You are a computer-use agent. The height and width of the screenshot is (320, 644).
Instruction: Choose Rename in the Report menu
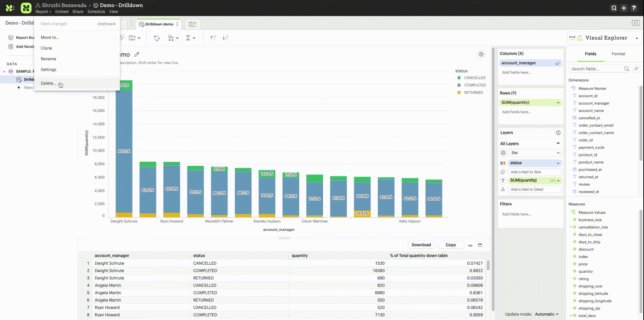77,59
